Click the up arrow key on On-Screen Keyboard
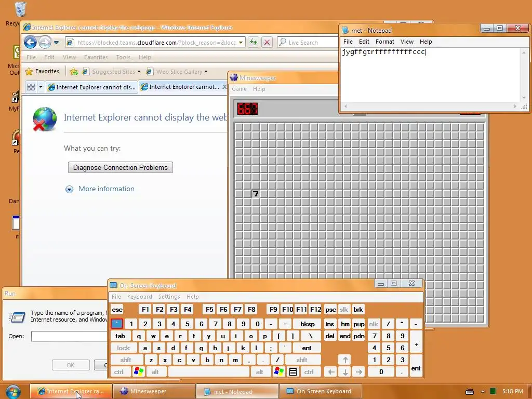This screenshot has height=399, width=532. click(x=345, y=360)
